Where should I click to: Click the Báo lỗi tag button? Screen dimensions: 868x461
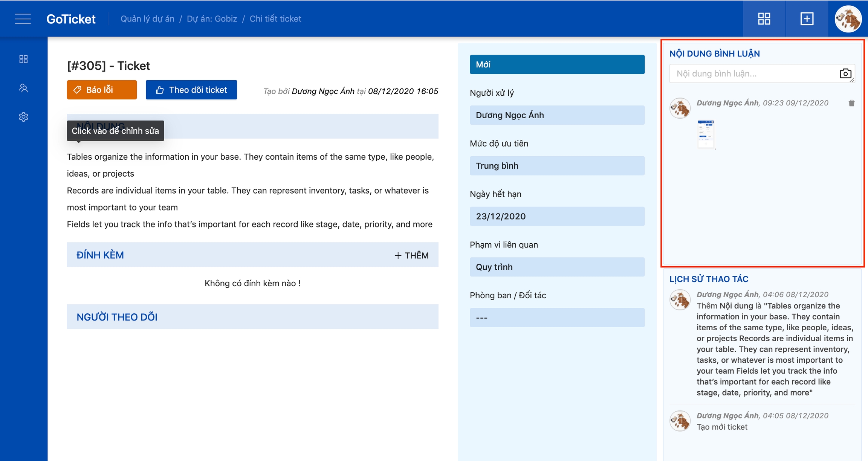point(102,90)
